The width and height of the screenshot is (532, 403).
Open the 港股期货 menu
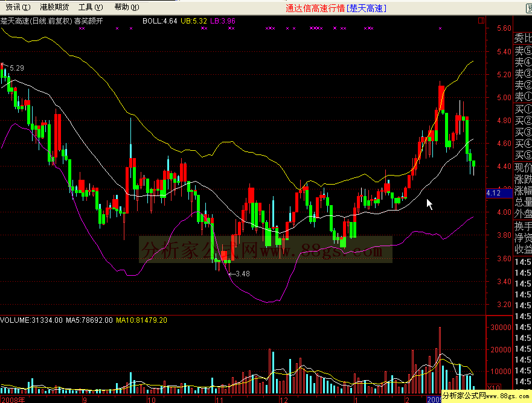[x=54, y=7]
